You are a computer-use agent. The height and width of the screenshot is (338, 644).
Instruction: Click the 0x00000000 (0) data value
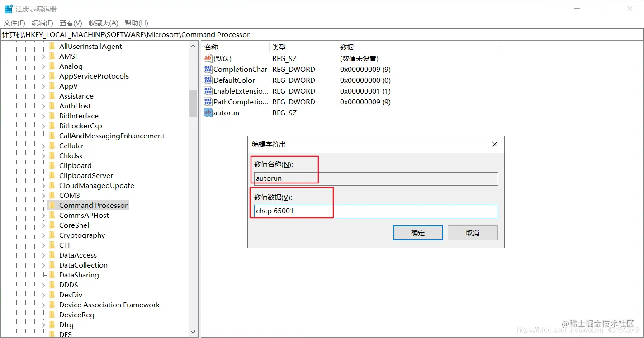365,80
